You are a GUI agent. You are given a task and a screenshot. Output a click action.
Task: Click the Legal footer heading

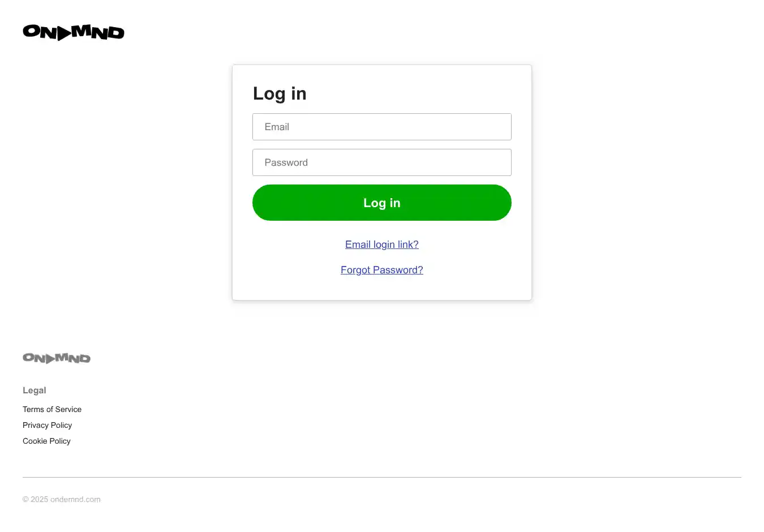point(35,391)
